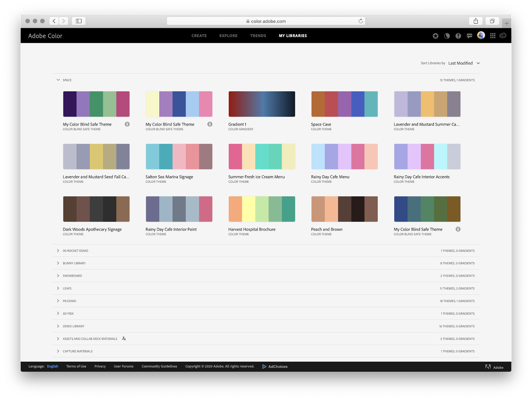
Task: Open the user profile avatar
Action: tap(481, 35)
